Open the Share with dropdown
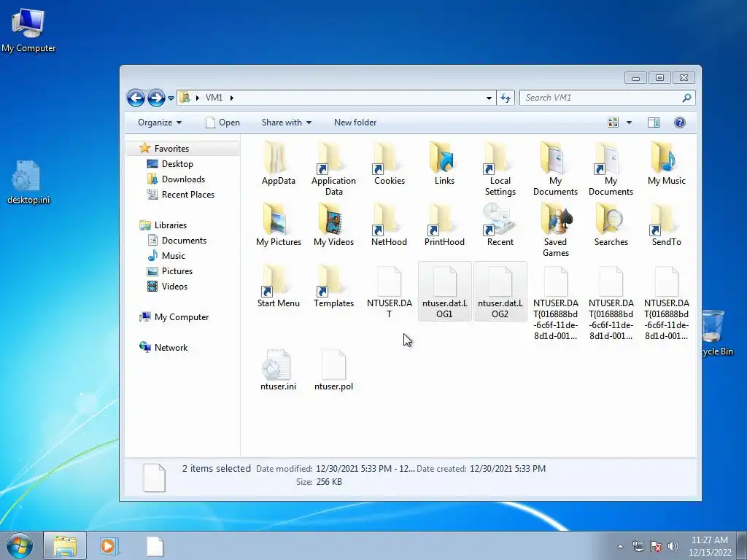This screenshot has height=560, width=747. coord(286,122)
